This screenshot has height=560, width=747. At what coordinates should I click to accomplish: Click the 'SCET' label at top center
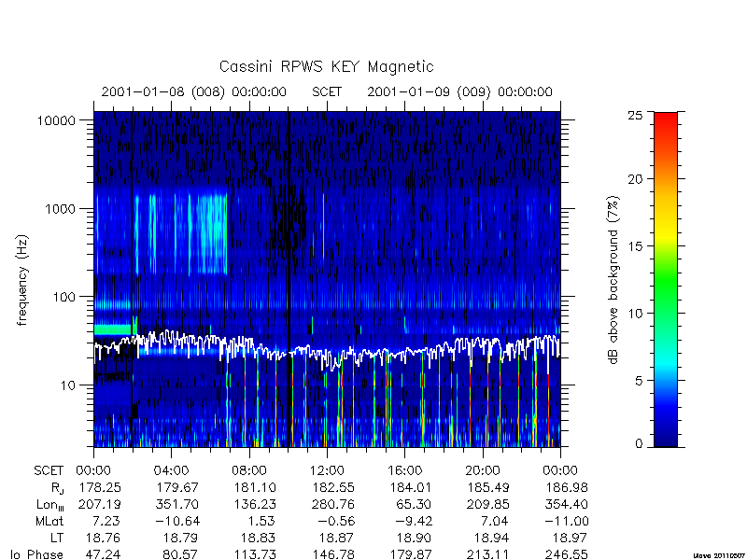pyautogui.click(x=327, y=91)
